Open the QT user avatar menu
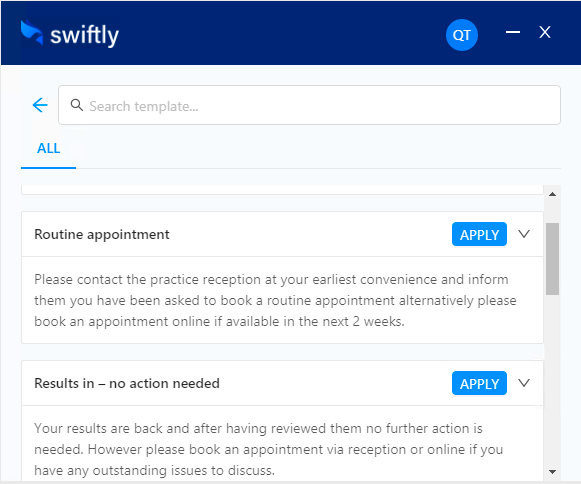This screenshot has width=581, height=484. coord(461,35)
